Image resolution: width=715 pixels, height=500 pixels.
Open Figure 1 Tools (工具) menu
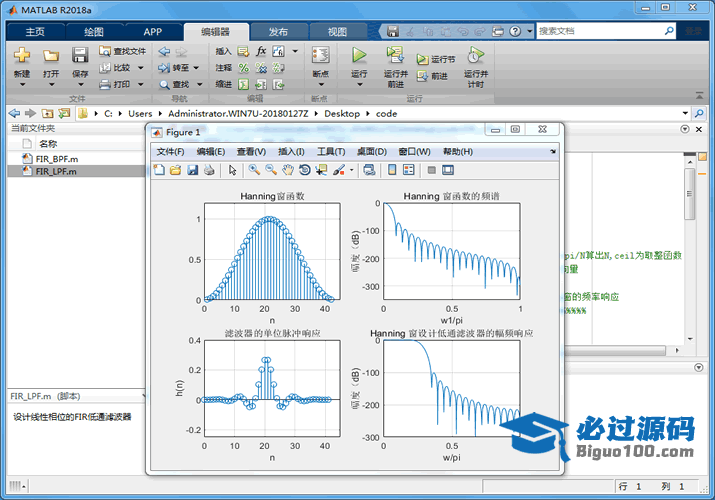(x=331, y=151)
